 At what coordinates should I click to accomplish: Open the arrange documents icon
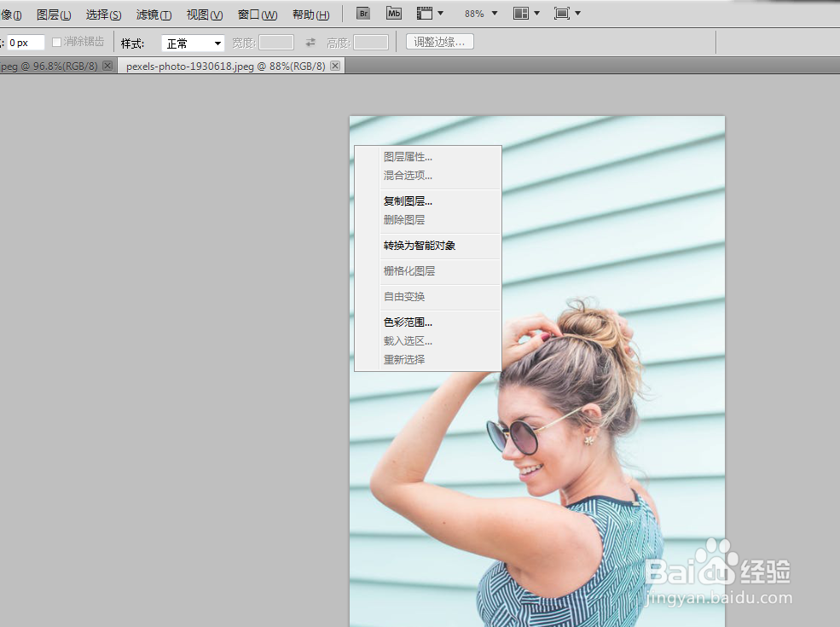(521, 14)
